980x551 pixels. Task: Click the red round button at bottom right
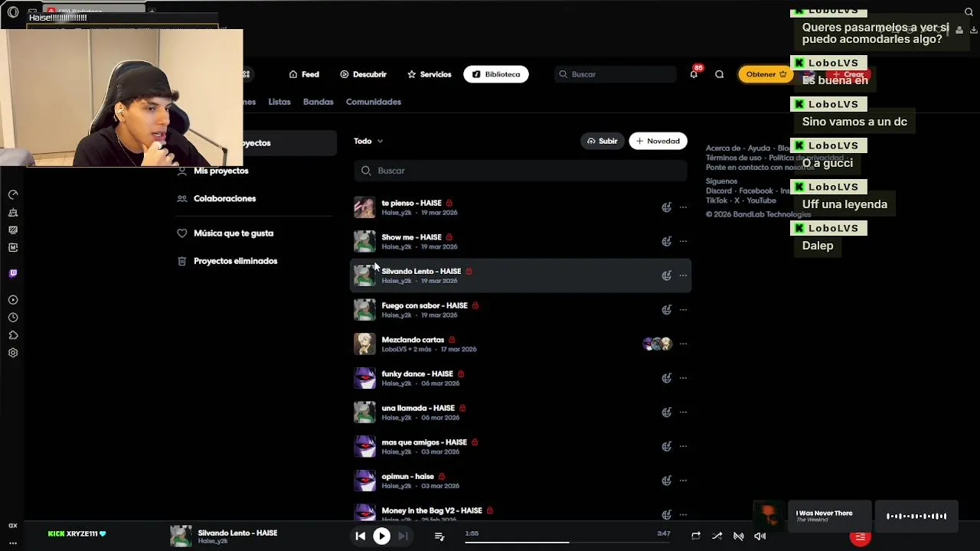coord(860,537)
